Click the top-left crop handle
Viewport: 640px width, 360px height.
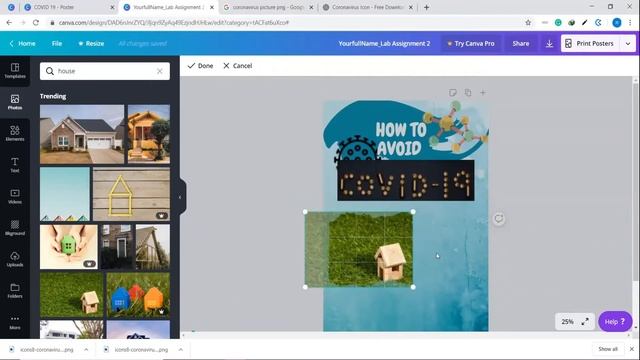[305, 212]
